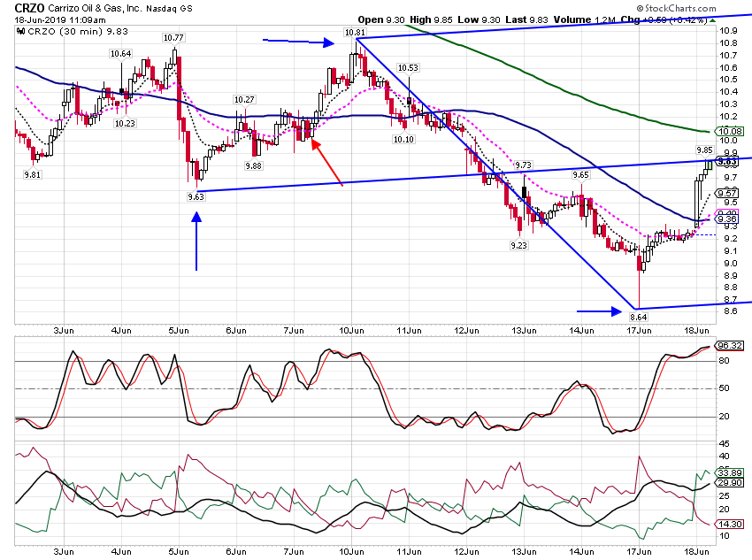The width and height of the screenshot is (752, 560).
Task: Click the 9.73 price label
Action: (x=524, y=165)
